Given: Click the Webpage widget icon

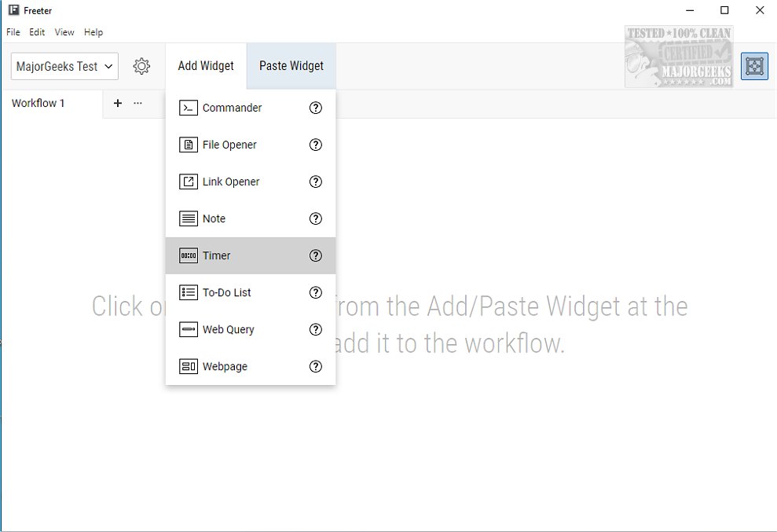Looking at the screenshot, I should coord(188,367).
